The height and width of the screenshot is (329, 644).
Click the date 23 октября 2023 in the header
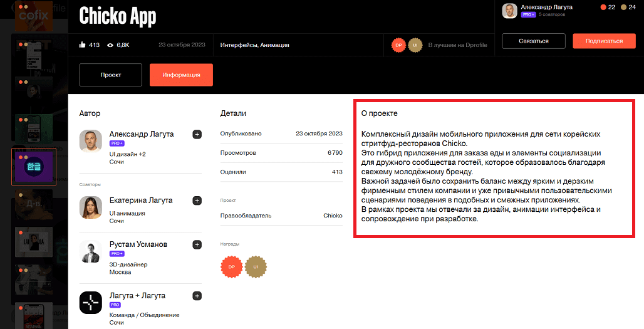pos(182,45)
